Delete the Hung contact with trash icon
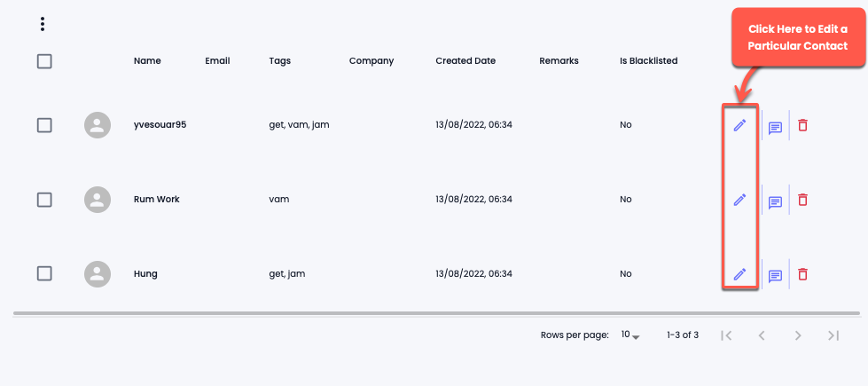Image resolution: width=868 pixels, height=386 pixels. pyautogui.click(x=802, y=273)
